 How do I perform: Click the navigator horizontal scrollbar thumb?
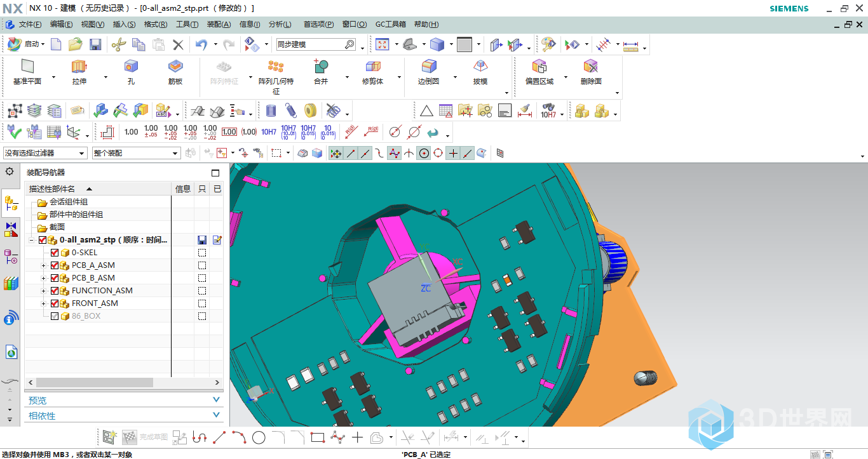click(95, 382)
